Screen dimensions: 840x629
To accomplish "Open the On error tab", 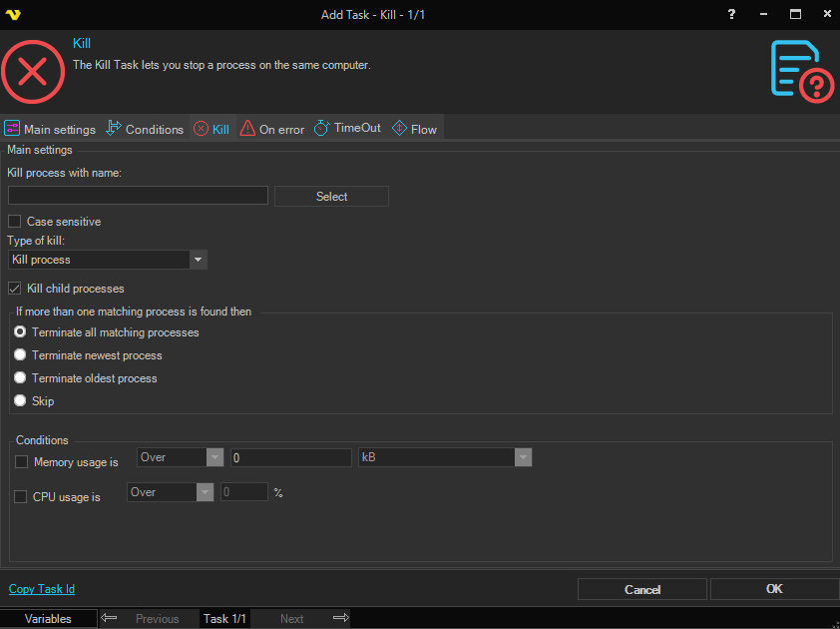I will (271, 129).
